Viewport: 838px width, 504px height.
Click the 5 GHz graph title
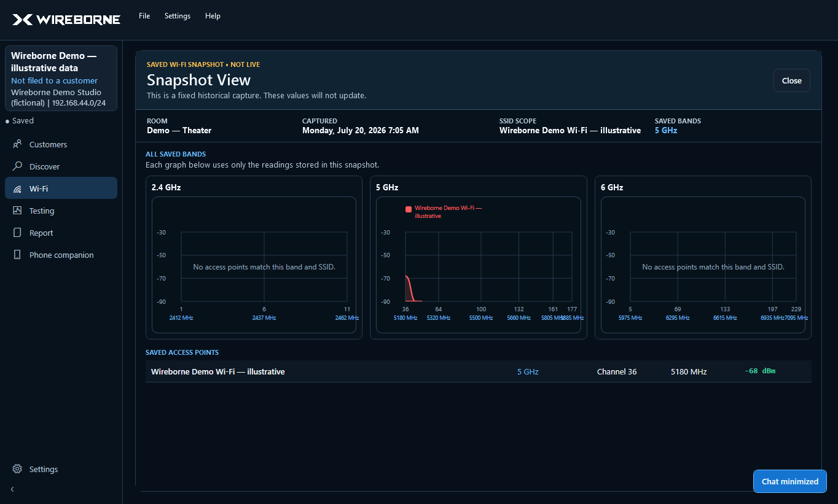click(387, 187)
